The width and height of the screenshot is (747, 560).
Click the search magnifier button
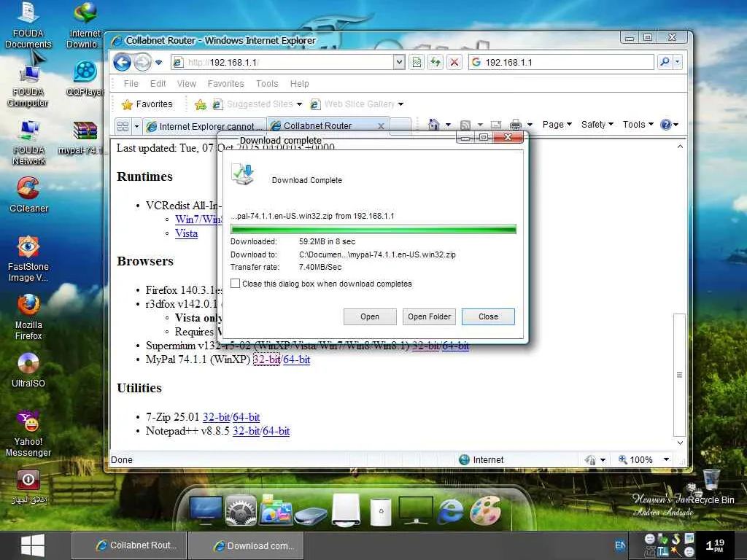pos(665,62)
